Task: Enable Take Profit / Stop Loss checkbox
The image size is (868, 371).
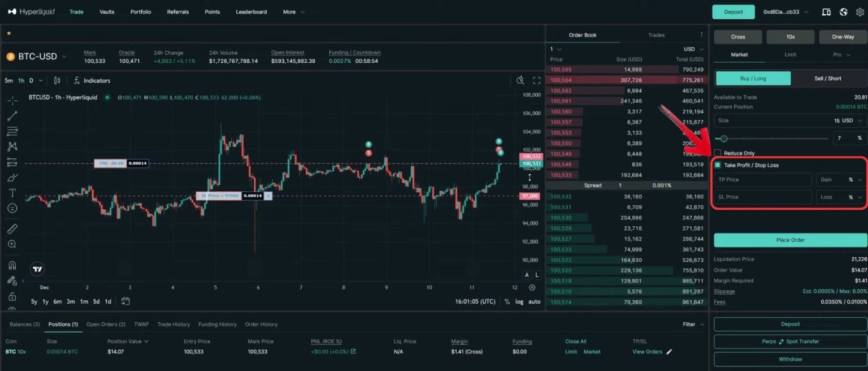Action: click(x=718, y=165)
